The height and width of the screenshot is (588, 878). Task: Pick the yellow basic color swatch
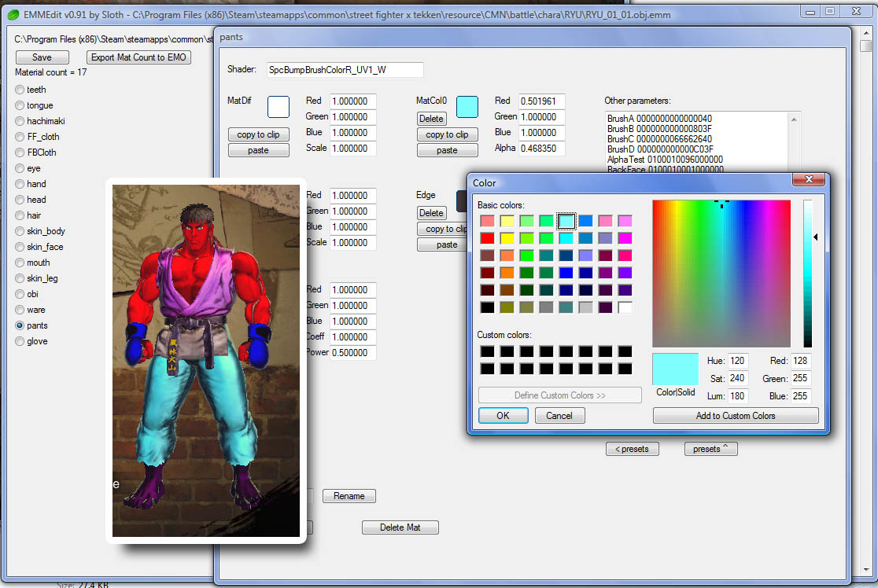pyautogui.click(x=507, y=238)
